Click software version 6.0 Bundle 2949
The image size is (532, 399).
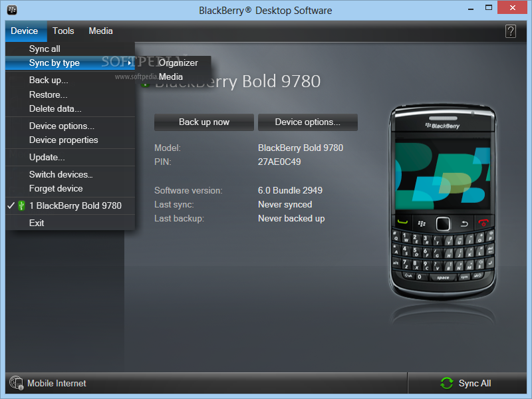point(290,190)
